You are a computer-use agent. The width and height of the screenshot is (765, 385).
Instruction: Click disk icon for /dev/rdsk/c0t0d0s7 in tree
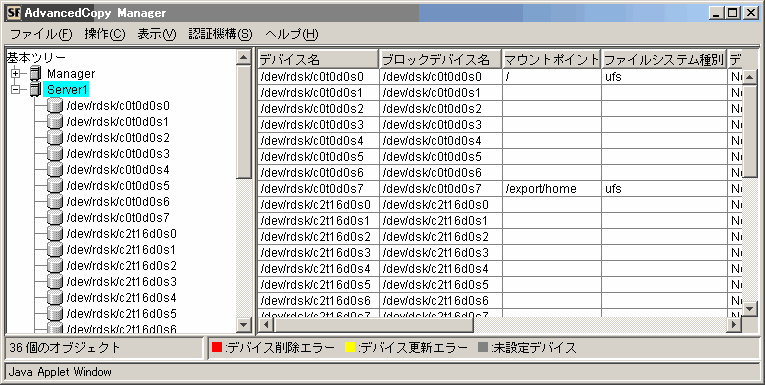(x=55, y=218)
